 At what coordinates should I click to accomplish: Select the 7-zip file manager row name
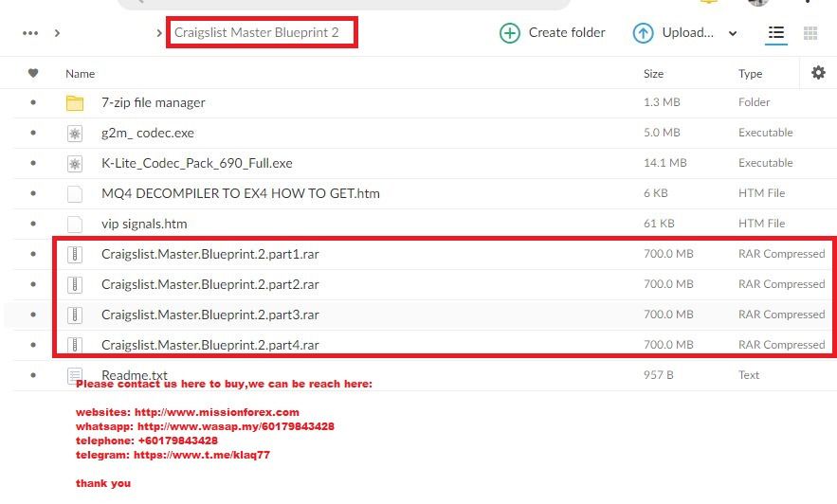(x=154, y=102)
